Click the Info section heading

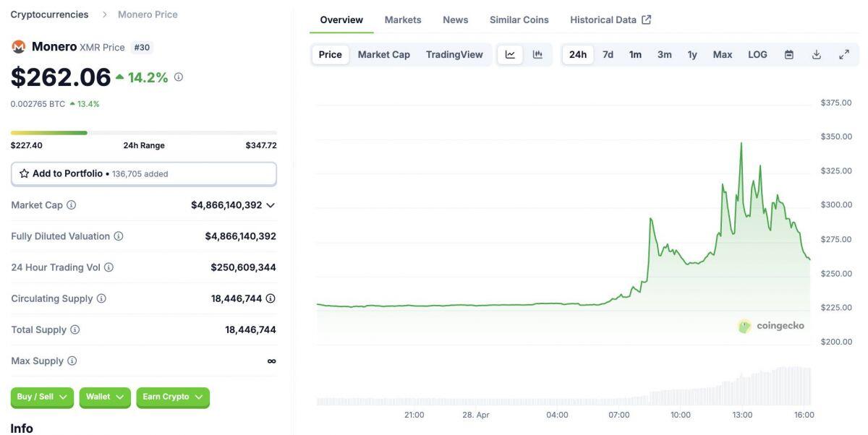(22, 428)
